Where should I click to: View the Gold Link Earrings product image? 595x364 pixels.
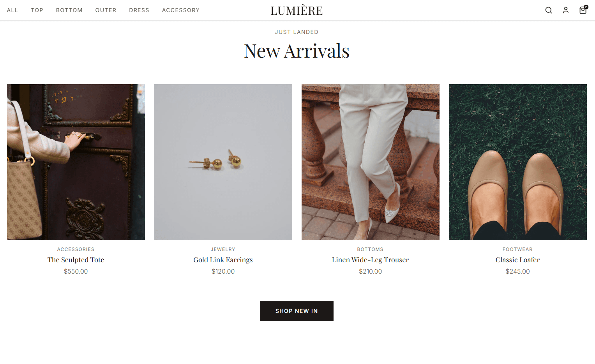click(223, 162)
